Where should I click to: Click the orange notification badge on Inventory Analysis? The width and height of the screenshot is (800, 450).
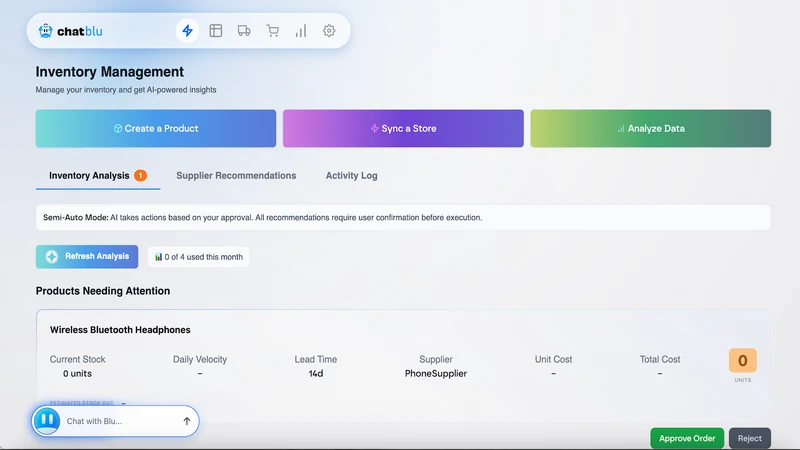[x=140, y=176]
